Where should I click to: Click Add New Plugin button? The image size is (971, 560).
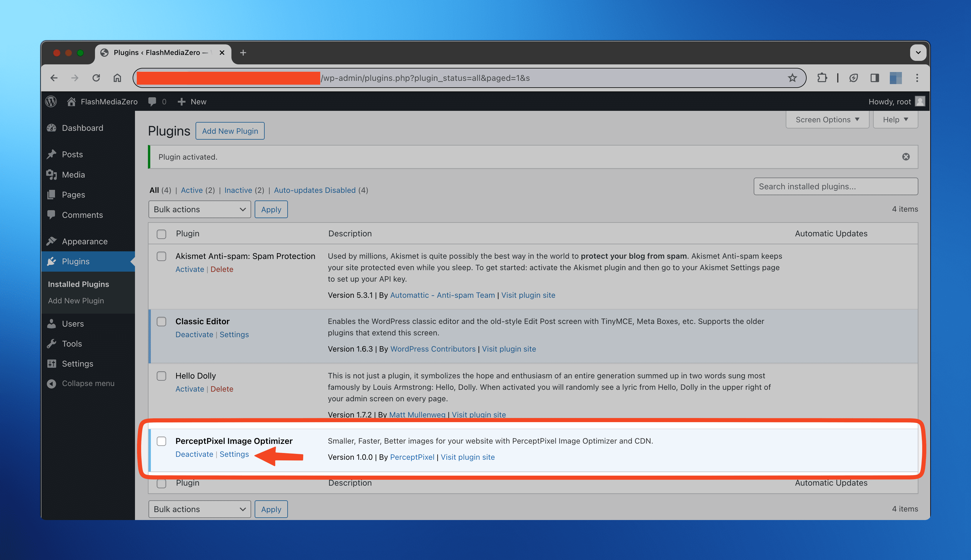click(x=230, y=131)
